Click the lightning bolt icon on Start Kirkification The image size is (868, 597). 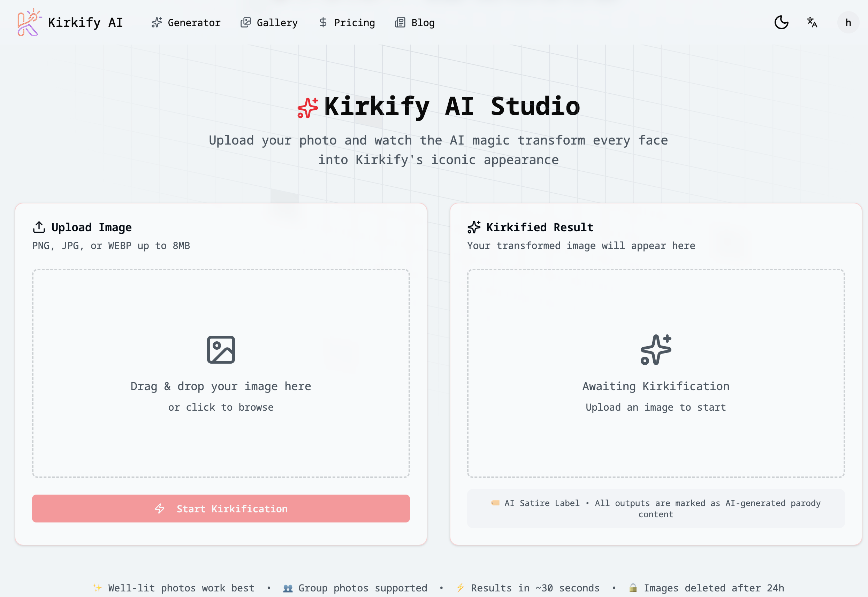(x=160, y=508)
